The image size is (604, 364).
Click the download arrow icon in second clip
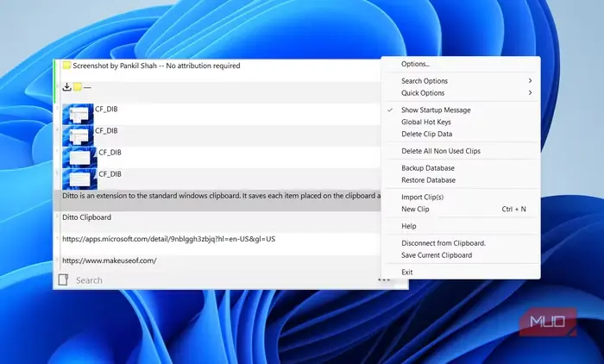(66, 87)
